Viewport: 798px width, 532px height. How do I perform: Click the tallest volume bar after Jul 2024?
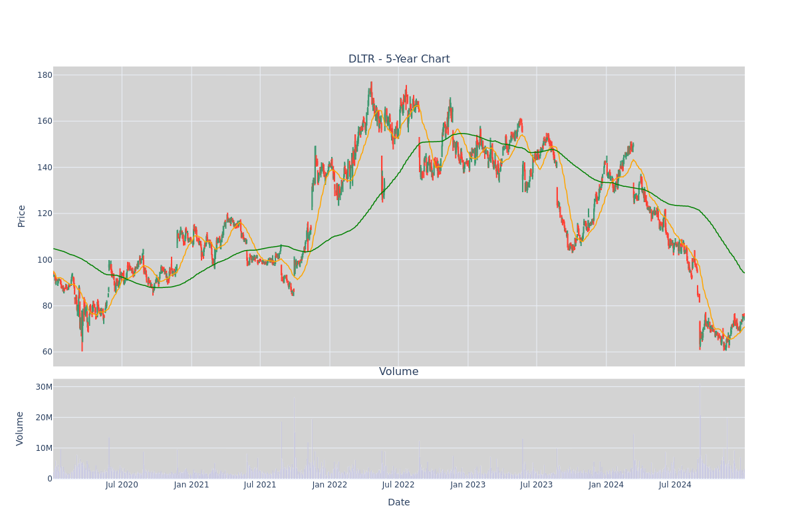coord(700,431)
